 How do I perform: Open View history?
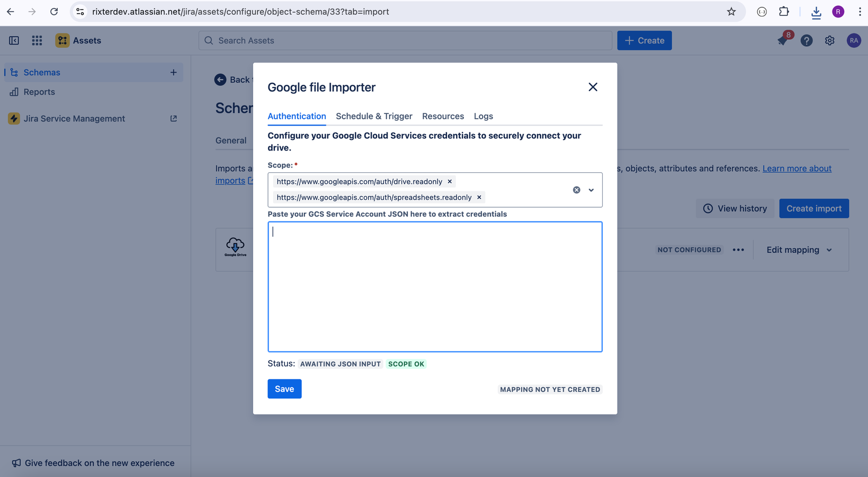[x=735, y=208]
